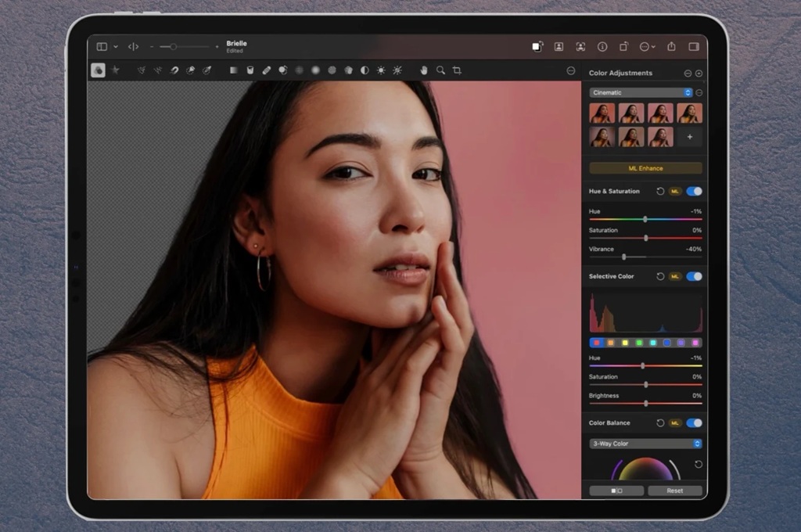The image size is (801, 532).
Task: Select the Repair tool in the toolbar
Action: 265,70
